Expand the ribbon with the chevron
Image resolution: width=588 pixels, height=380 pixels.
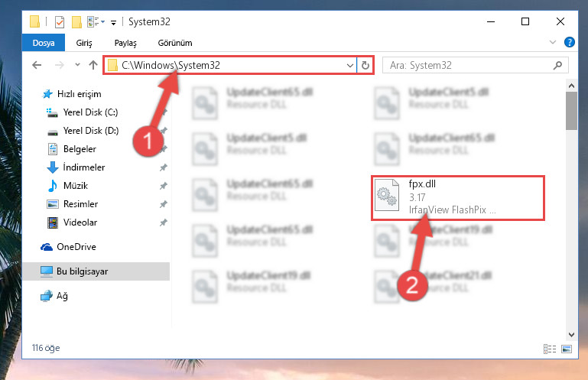552,42
